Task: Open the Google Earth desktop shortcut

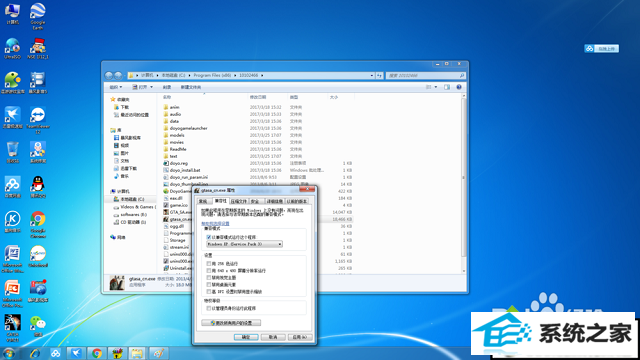Action: [x=38, y=16]
